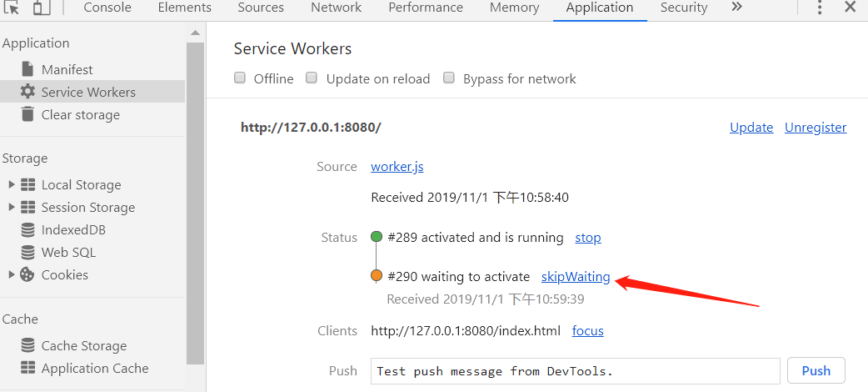
Task: Close the DevTools panel
Action: pos(850,8)
